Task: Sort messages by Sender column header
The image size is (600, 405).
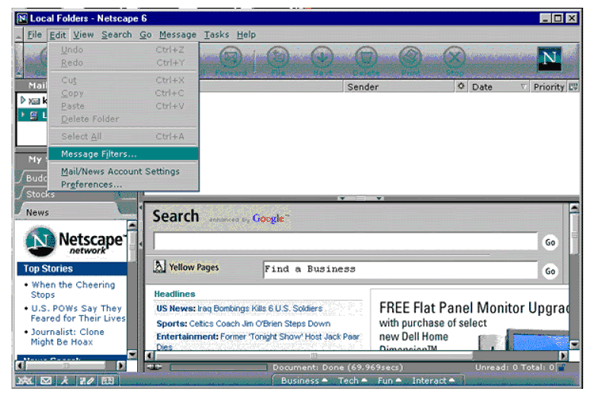Action: pyautogui.click(x=399, y=87)
